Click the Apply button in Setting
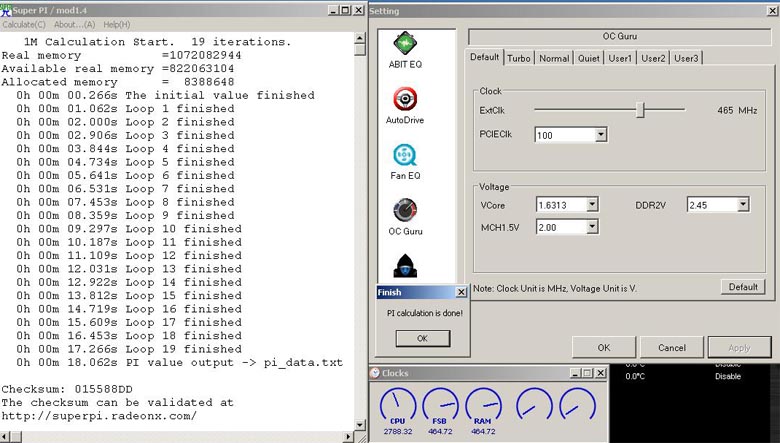 [739, 348]
